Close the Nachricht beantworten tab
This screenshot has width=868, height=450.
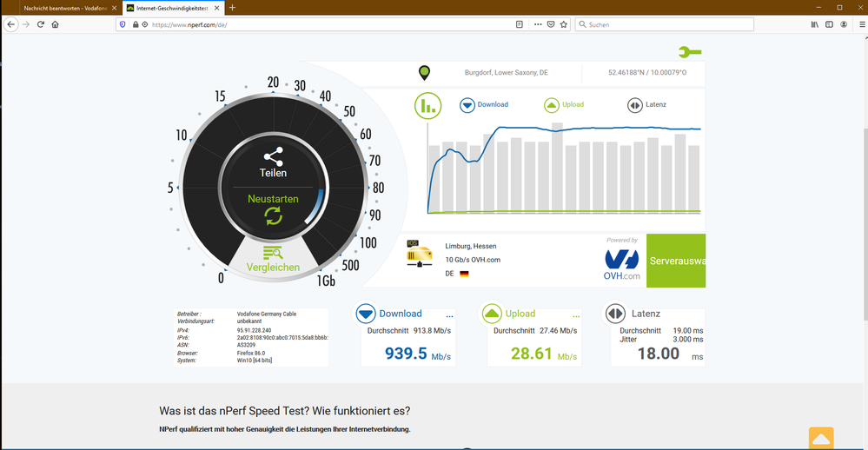(x=114, y=9)
